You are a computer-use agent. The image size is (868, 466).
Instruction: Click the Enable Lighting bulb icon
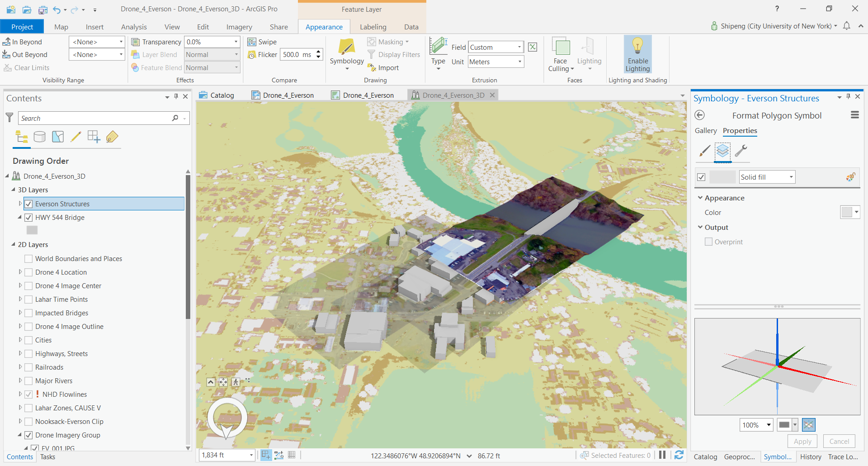pyautogui.click(x=637, y=46)
